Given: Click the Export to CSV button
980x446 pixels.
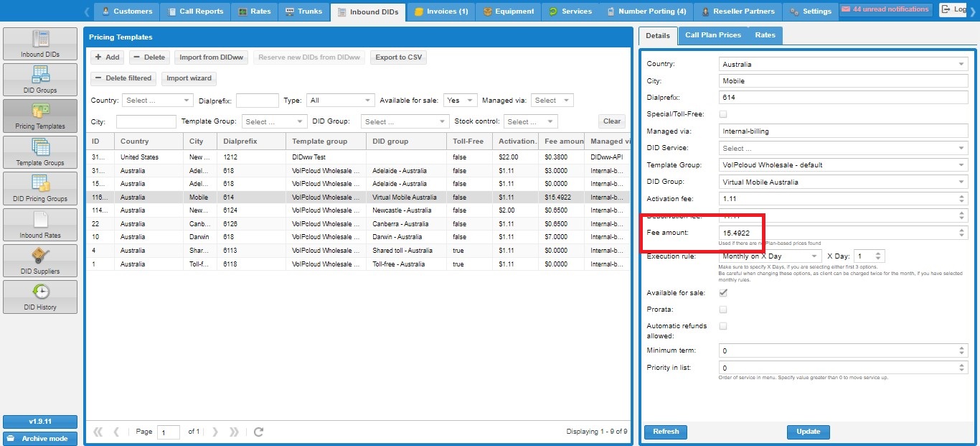Looking at the screenshot, I should click(x=398, y=57).
